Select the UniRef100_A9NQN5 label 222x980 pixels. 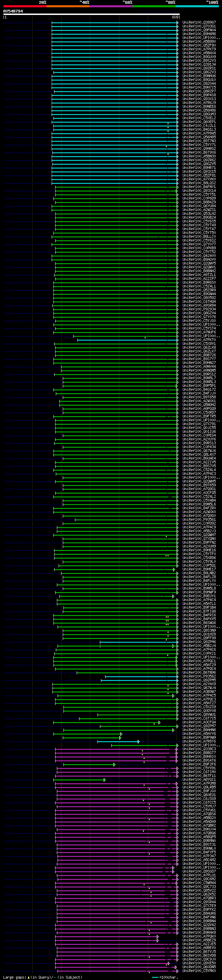[199, 370]
